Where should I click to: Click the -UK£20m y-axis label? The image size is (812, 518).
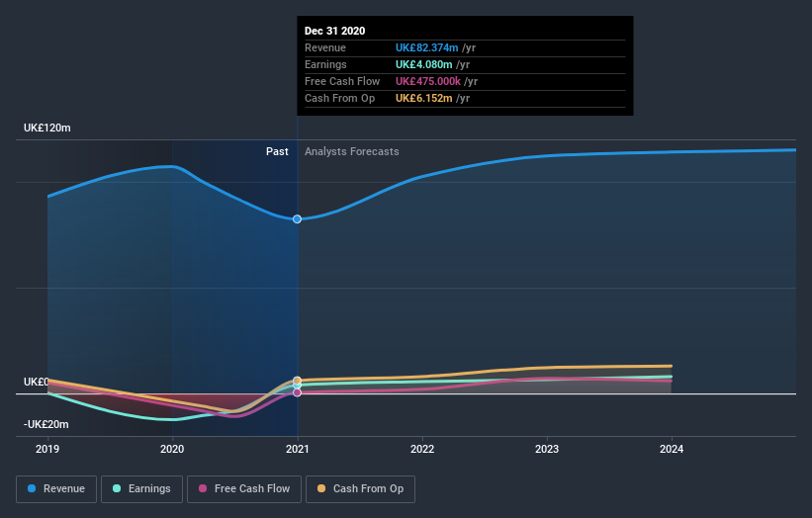[46, 424]
